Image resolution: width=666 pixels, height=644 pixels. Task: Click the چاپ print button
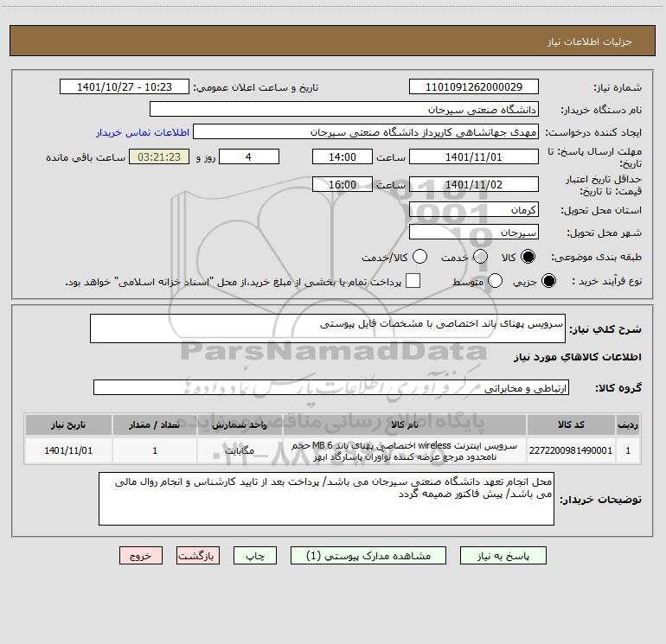tap(255, 556)
